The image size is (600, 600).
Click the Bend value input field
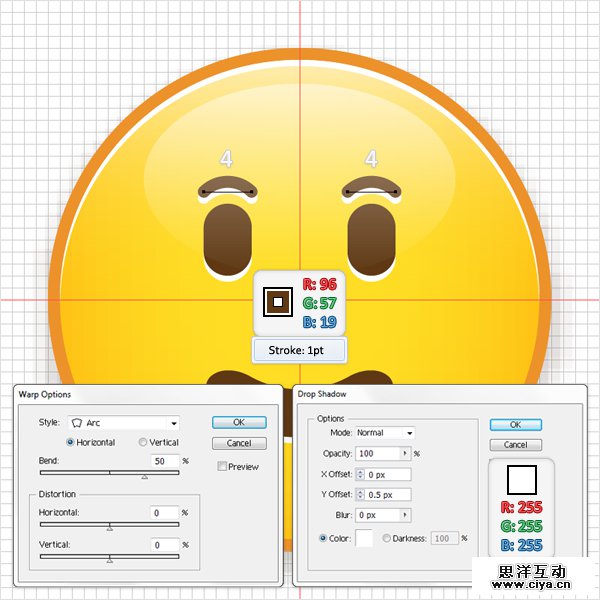(x=161, y=461)
